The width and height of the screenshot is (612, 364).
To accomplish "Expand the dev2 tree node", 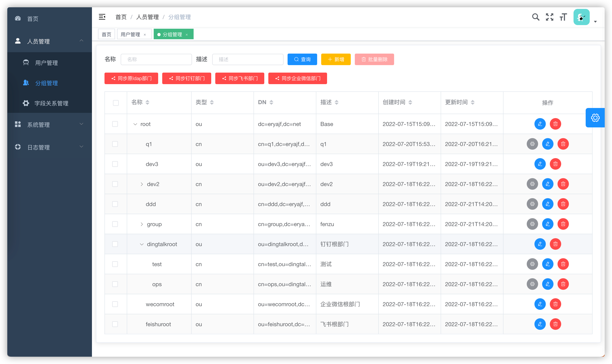I will click(142, 184).
